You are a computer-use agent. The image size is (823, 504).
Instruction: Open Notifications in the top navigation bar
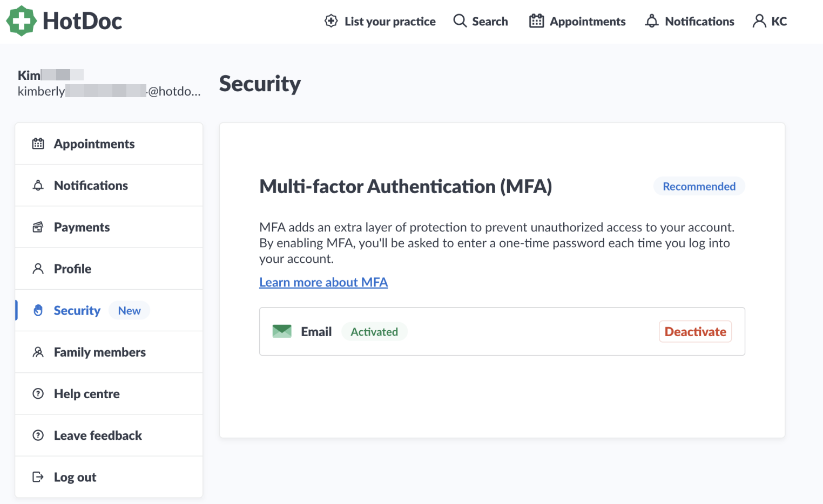690,21
